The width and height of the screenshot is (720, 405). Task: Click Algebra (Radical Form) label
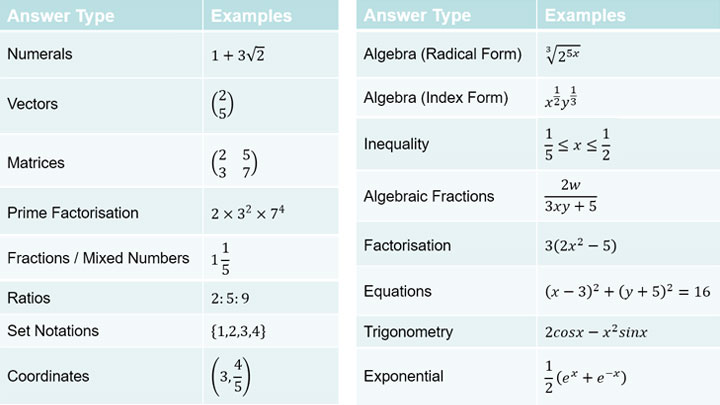tap(443, 54)
